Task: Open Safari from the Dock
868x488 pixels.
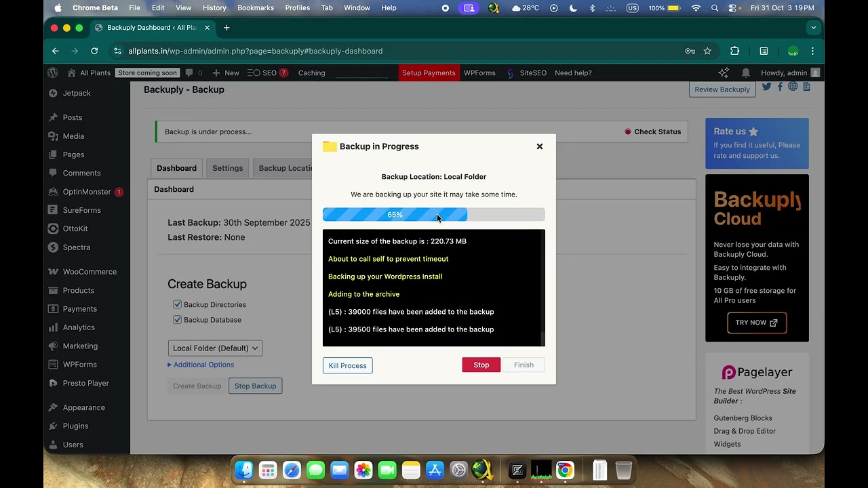Action: coord(292,470)
